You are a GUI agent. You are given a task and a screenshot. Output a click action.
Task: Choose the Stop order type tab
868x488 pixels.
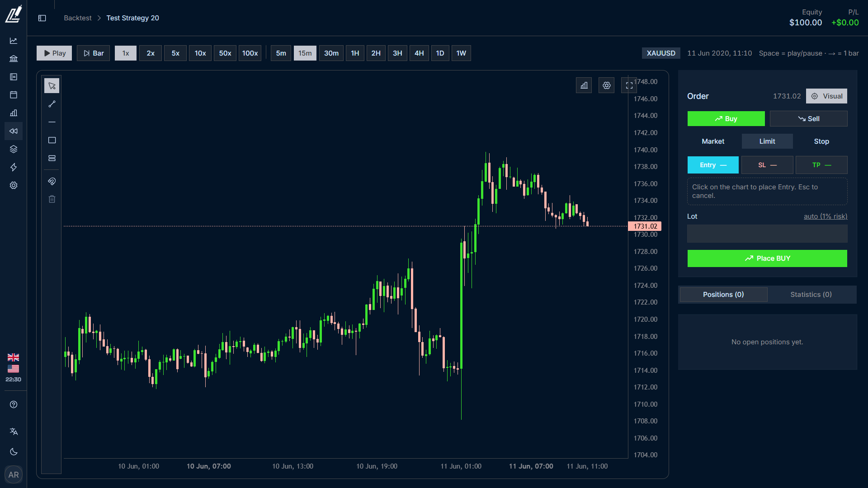click(821, 141)
